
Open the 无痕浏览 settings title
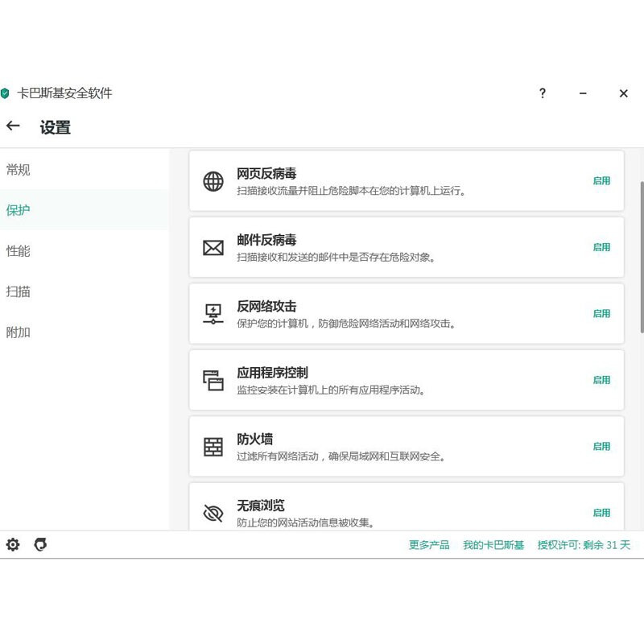coord(260,506)
